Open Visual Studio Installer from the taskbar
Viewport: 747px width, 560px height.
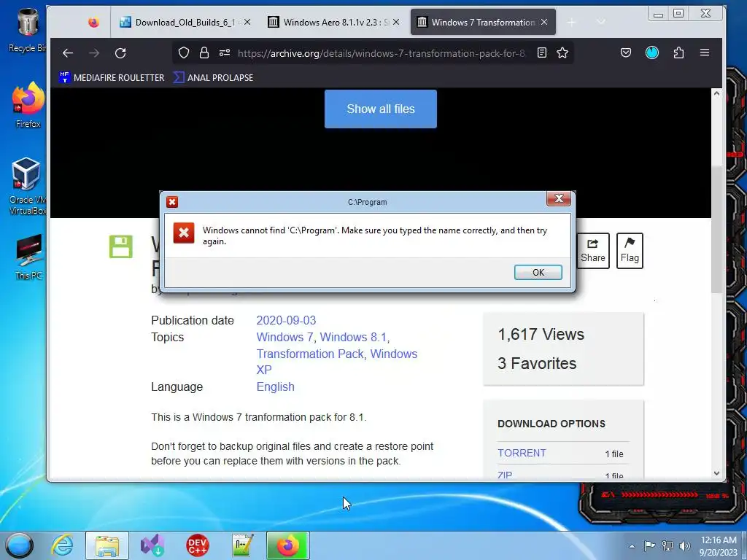[152, 545]
